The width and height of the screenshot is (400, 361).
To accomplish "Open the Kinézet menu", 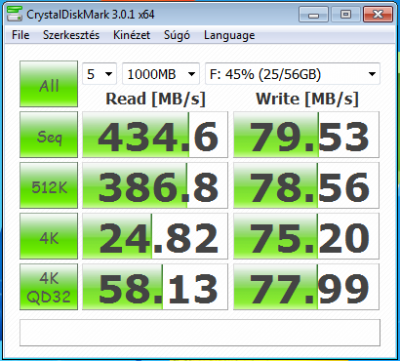I will tap(132, 35).
